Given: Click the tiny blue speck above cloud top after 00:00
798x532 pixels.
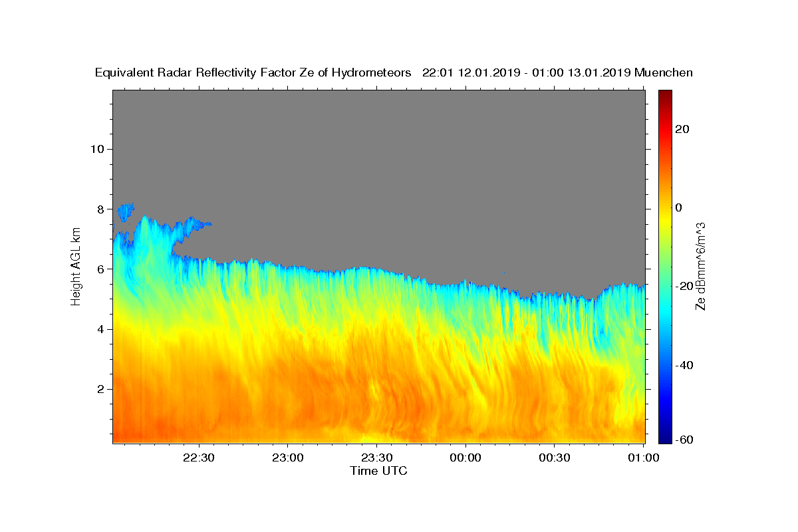Looking at the screenshot, I should click(x=503, y=273).
